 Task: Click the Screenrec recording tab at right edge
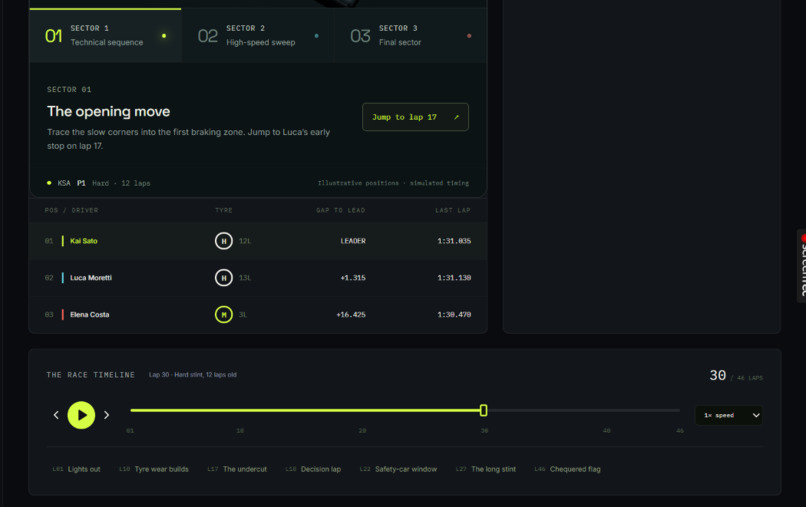[x=801, y=265]
